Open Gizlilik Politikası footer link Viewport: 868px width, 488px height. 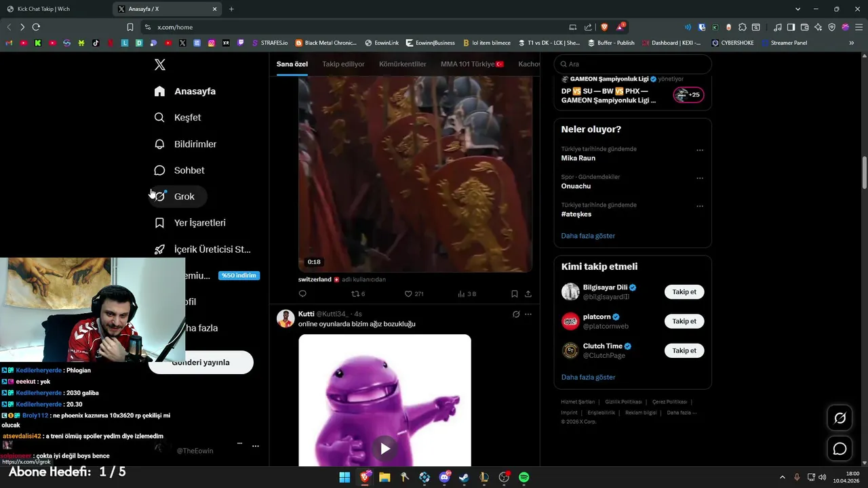[624, 402]
